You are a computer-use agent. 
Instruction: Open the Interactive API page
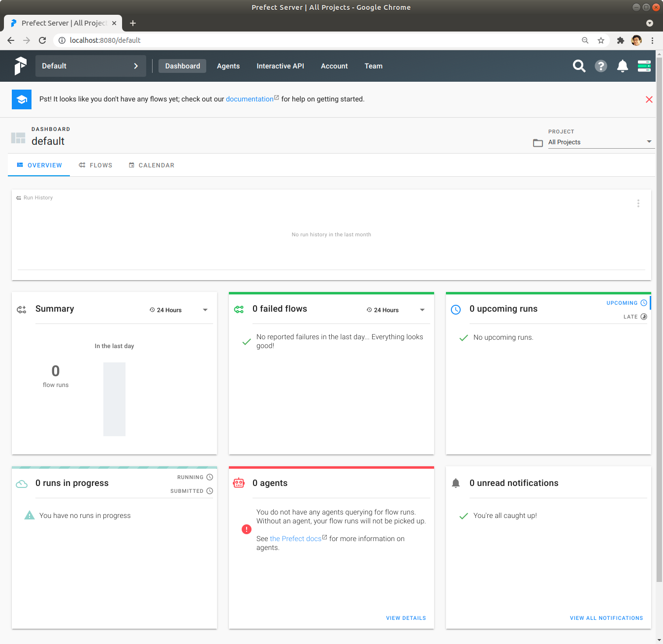[280, 66]
